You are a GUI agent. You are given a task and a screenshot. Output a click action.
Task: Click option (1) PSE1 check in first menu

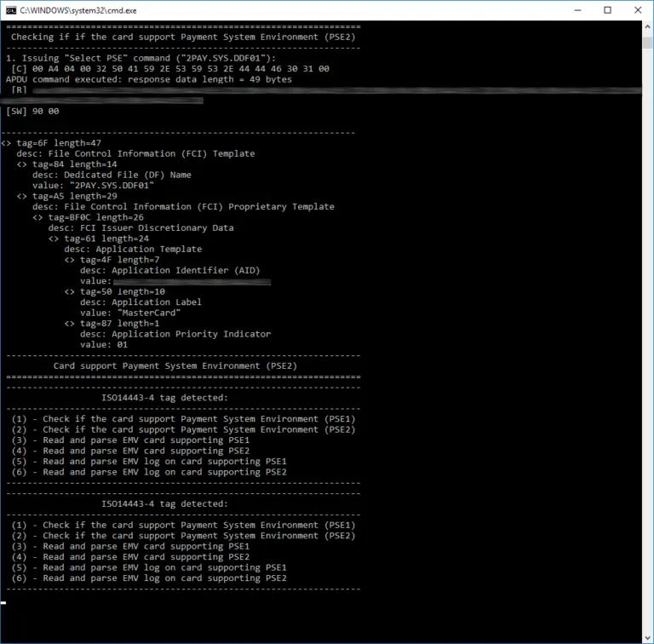coord(184,419)
